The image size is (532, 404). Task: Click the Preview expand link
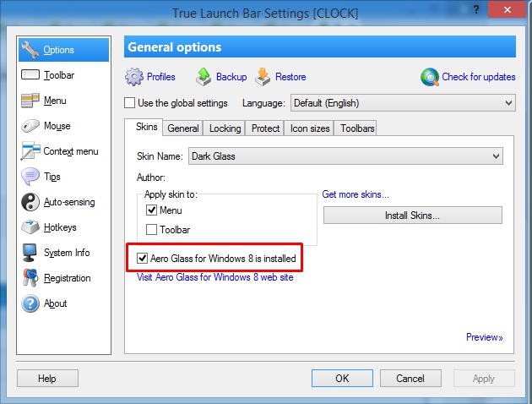tap(484, 337)
